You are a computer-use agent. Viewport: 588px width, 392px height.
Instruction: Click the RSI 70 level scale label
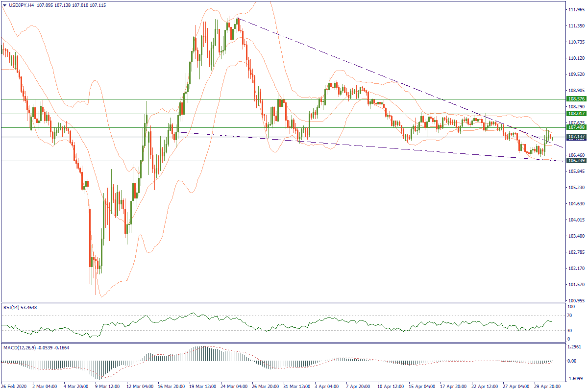570,316
